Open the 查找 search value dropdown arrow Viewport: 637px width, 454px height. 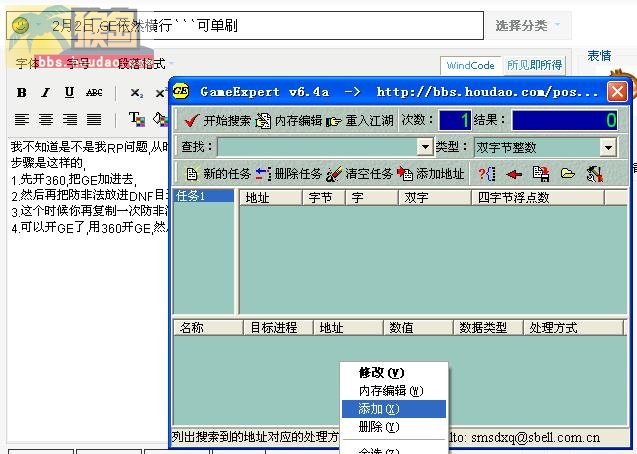425,147
